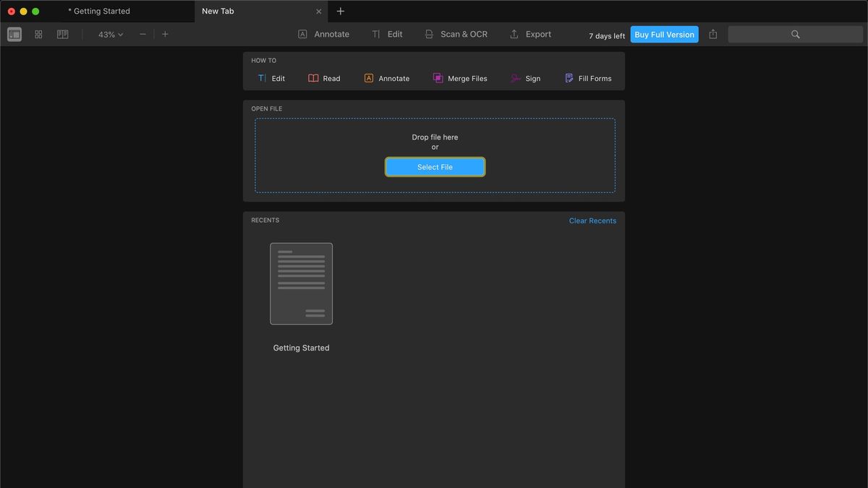The image size is (868, 488).
Task: Switch to two-page reading view icon
Action: click(x=61, y=33)
